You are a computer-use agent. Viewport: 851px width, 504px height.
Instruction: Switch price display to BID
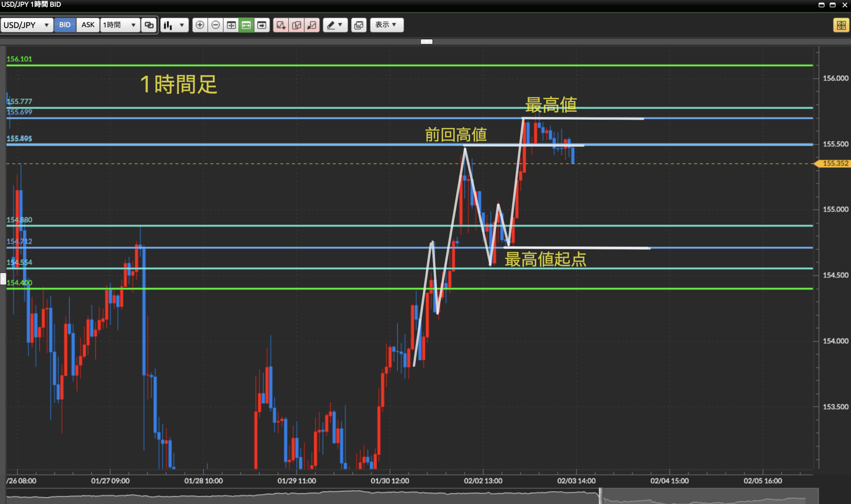[x=64, y=25]
